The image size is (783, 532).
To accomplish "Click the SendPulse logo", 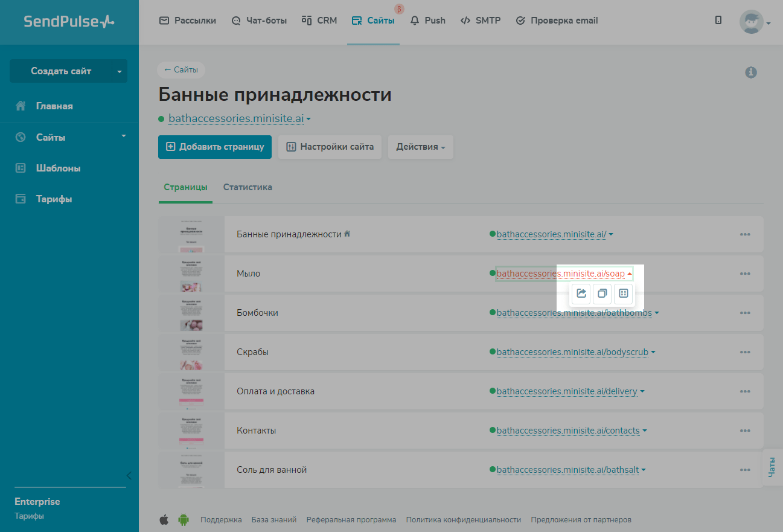I will click(x=69, y=22).
